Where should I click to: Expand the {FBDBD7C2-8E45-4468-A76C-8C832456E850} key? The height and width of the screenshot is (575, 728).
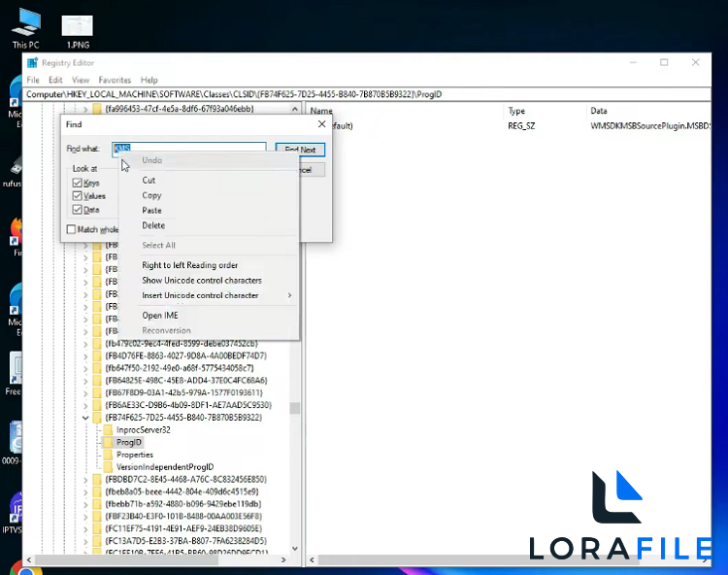pos(85,479)
